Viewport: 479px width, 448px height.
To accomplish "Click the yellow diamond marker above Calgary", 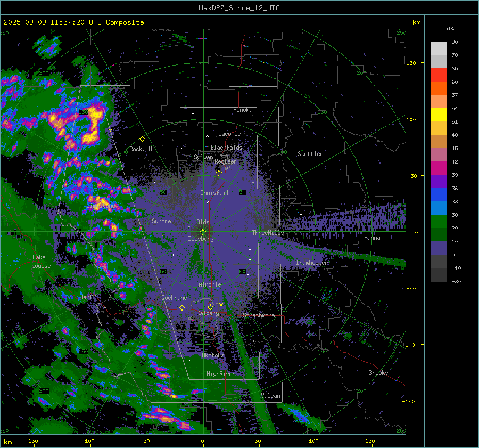I will 210,307.
